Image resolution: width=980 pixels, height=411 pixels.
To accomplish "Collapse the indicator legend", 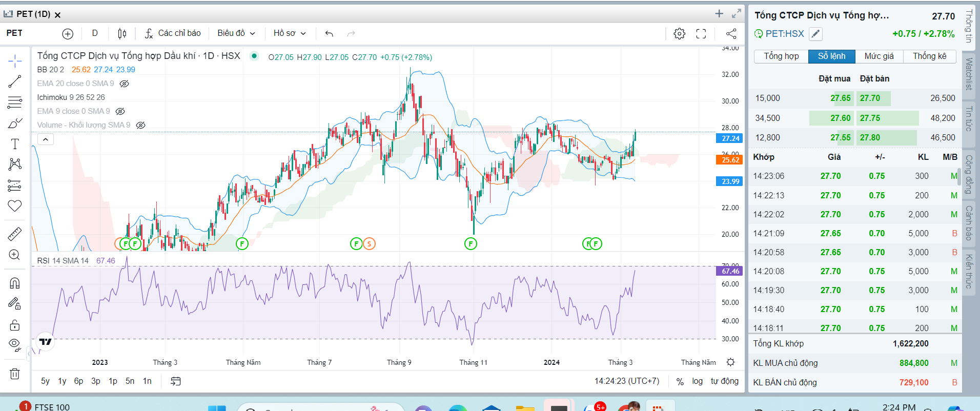I will pyautogui.click(x=45, y=139).
